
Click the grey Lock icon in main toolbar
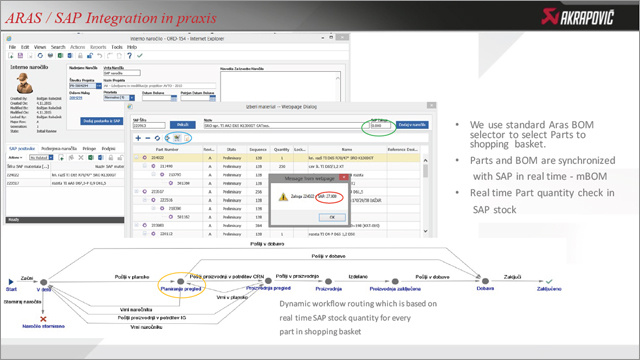point(80,56)
